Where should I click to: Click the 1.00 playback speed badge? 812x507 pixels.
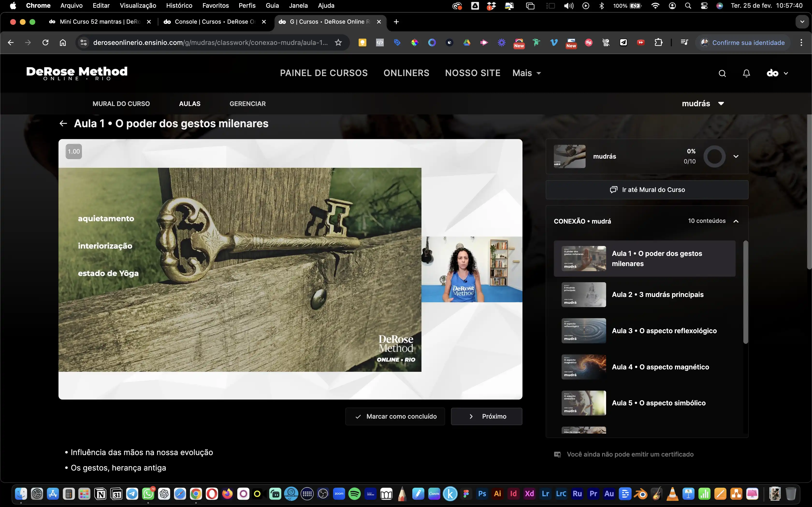click(74, 152)
